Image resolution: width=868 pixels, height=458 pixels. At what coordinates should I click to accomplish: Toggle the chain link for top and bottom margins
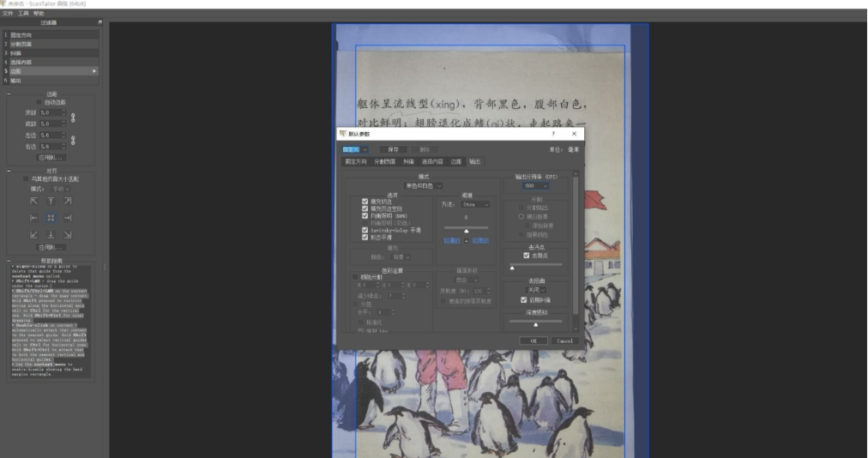point(73,118)
